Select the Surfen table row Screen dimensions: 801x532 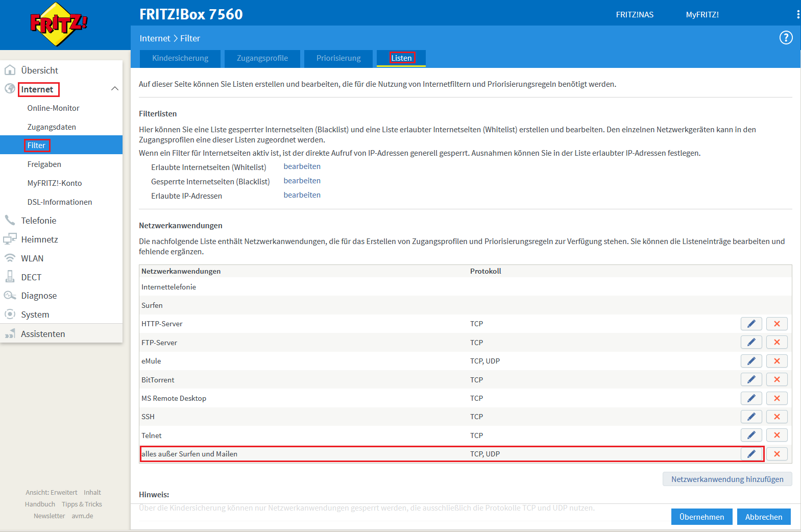(466, 305)
